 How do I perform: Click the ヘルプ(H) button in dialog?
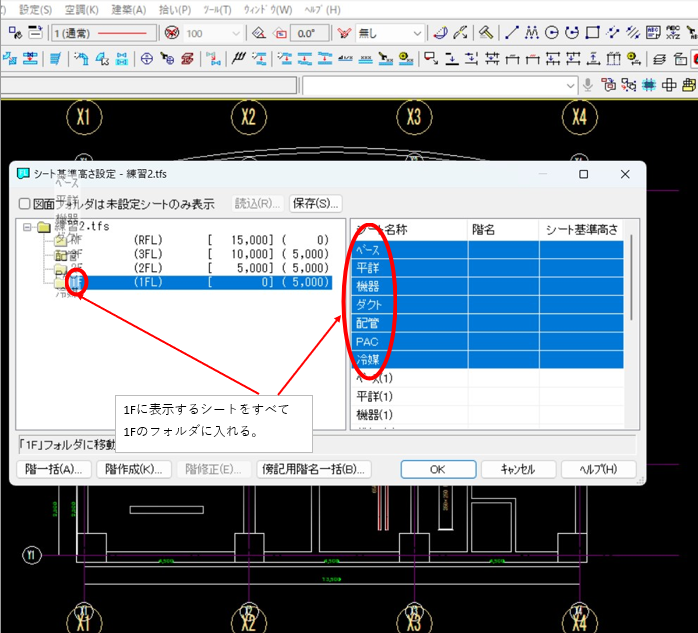[x=598, y=469]
